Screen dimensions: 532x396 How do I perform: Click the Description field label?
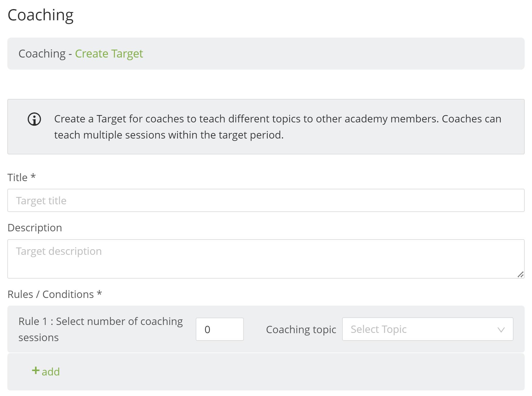click(35, 228)
